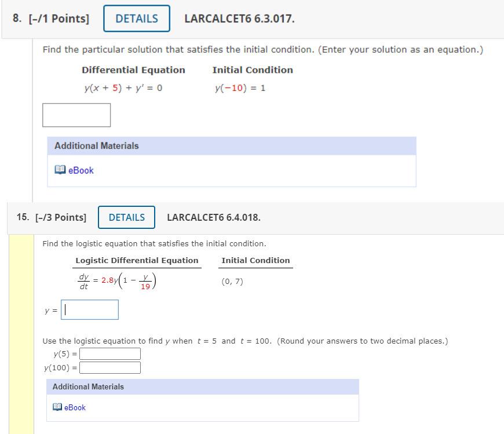Select the y(5) answer box
Image resolution: width=504 pixels, height=434 pixels.
110,353
